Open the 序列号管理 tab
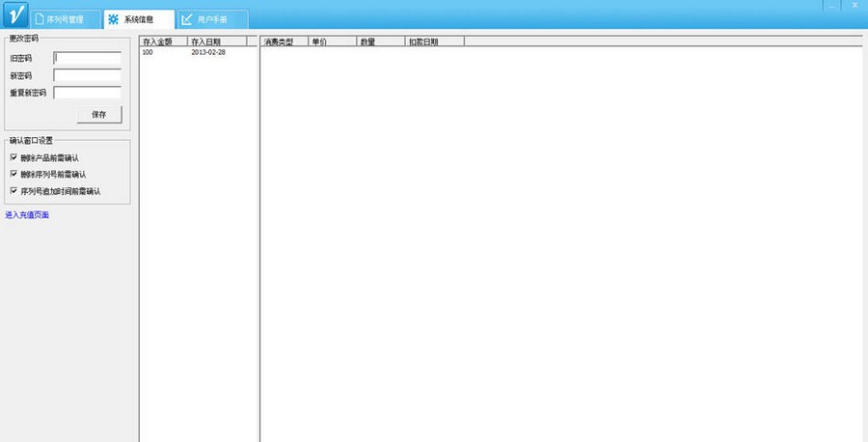Viewport: 868px width, 442px height. (66, 19)
